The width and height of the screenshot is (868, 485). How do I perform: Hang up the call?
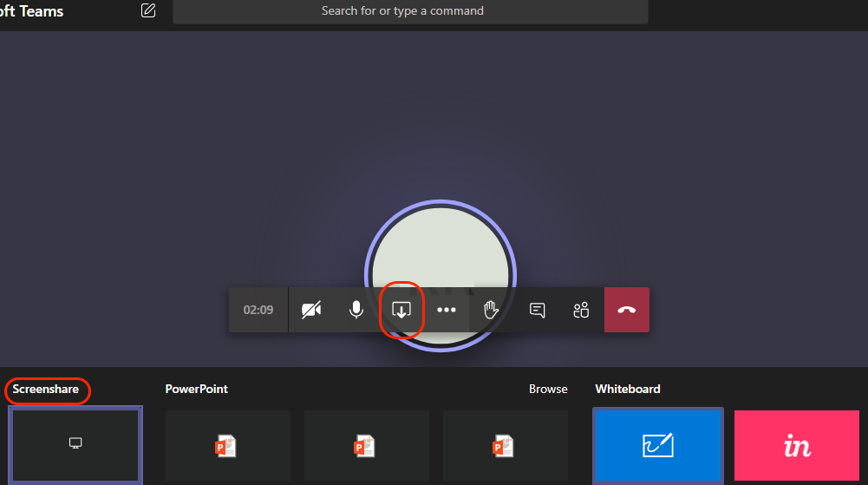(x=627, y=310)
